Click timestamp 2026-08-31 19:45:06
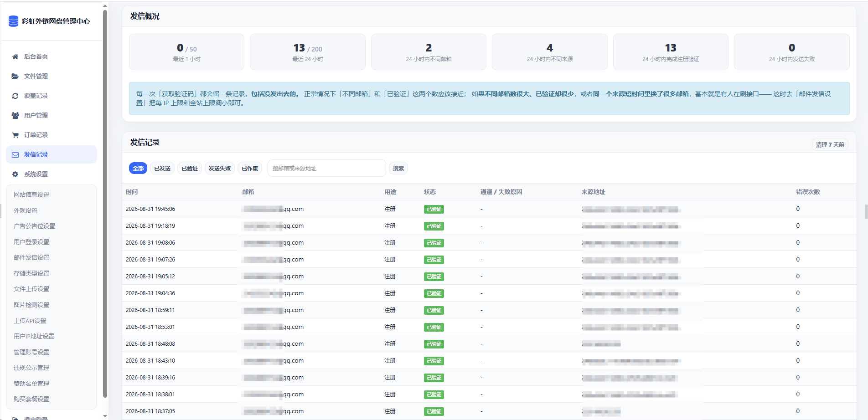This screenshot has height=420, width=868. tap(150, 209)
